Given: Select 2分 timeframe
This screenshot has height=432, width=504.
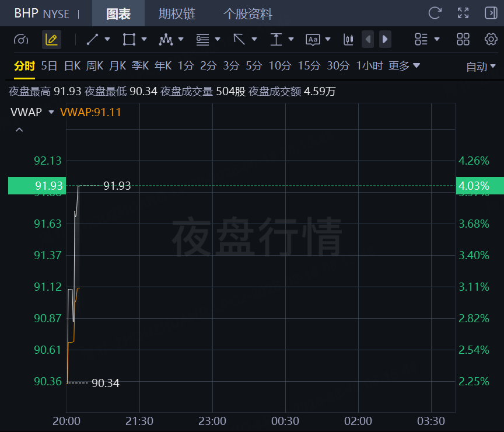Looking at the screenshot, I should point(209,66).
